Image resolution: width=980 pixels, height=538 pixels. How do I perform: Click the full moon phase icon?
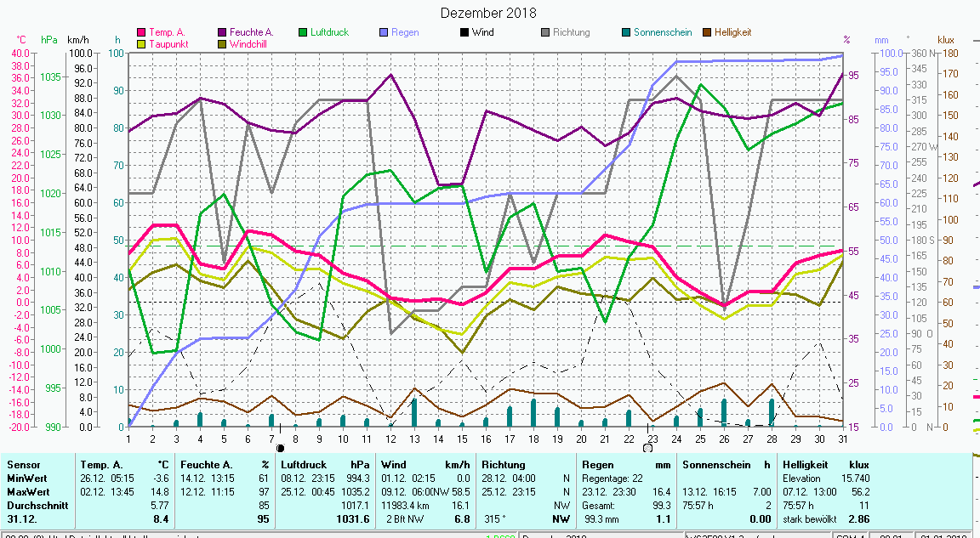click(648, 448)
